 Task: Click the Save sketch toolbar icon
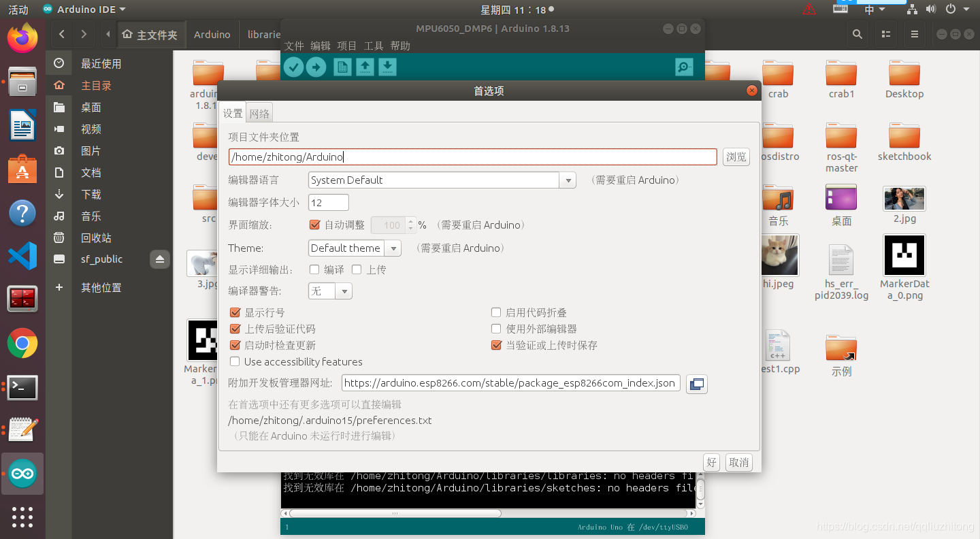pyautogui.click(x=387, y=67)
